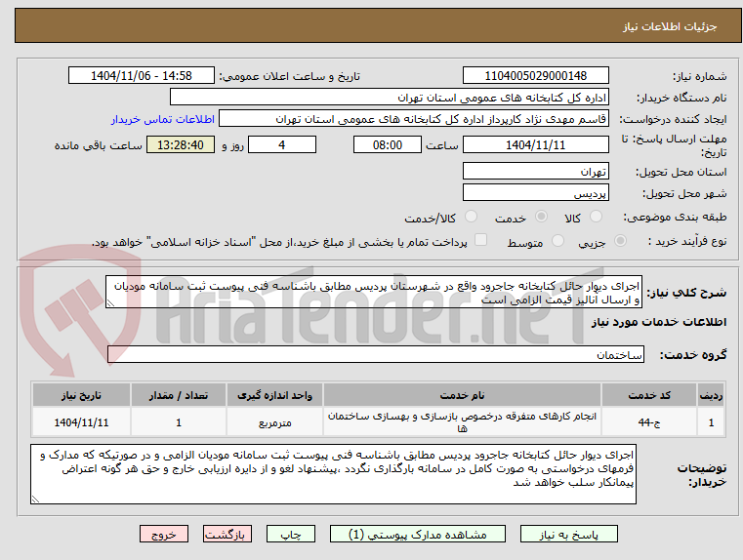Click the service code cell ج-44
This screenshot has height=560, width=743.
point(649,422)
